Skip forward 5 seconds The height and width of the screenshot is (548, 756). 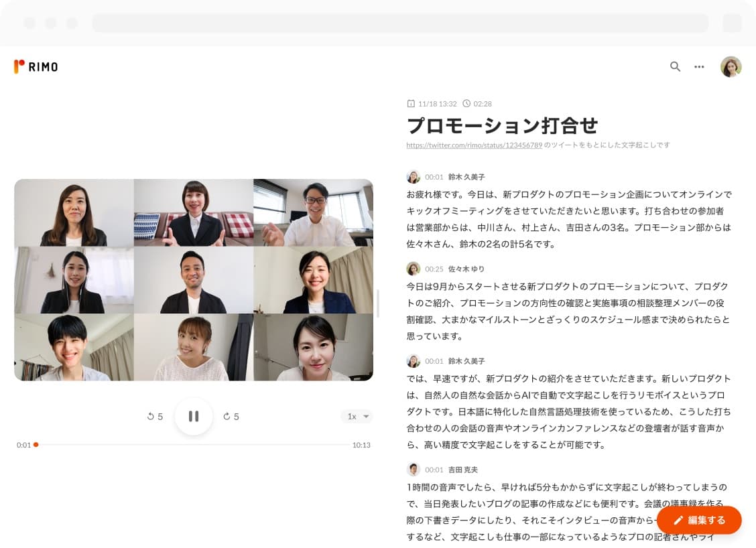pyautogui.click(x=231, y=417)
